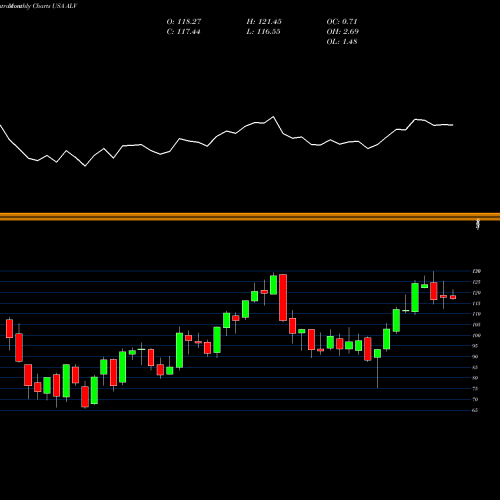This screenshot has height=500, width=500.
Task: Click the 'OL: 1.48' reading
Action: click(x=342, y=42)
